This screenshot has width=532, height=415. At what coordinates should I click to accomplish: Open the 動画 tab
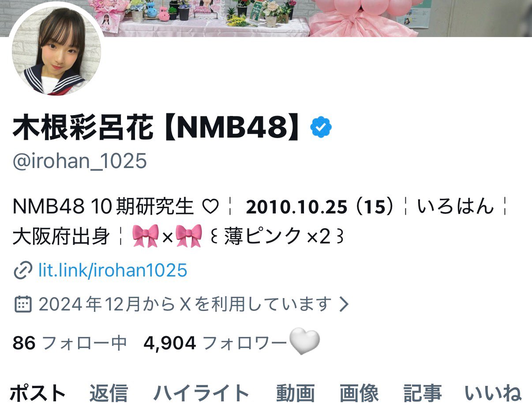295,393
